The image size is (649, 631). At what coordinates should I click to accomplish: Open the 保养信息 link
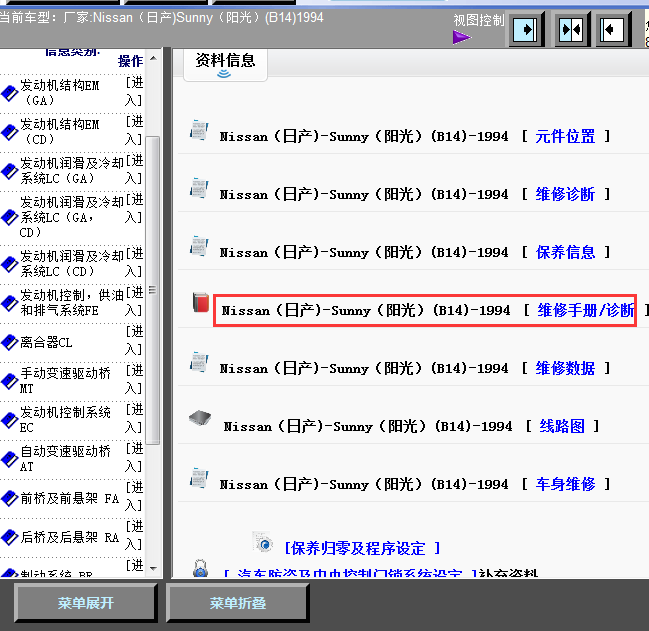(565, 252)
